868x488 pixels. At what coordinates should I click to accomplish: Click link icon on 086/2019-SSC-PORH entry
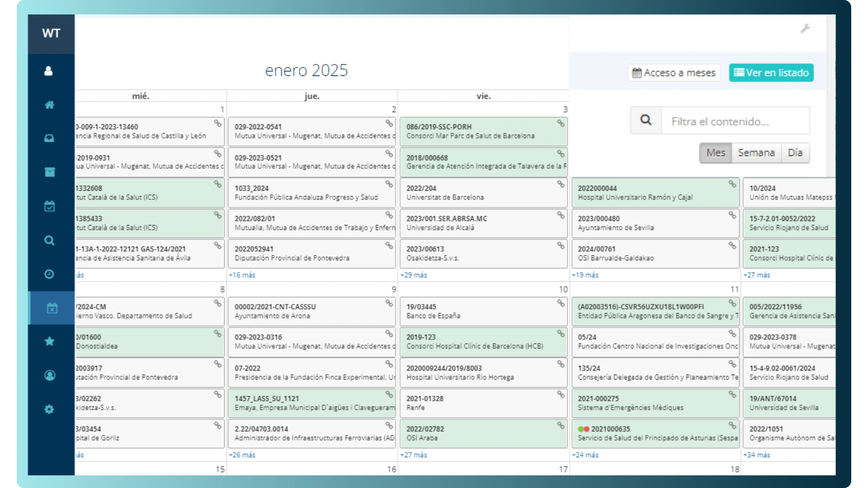coord(561,123)
